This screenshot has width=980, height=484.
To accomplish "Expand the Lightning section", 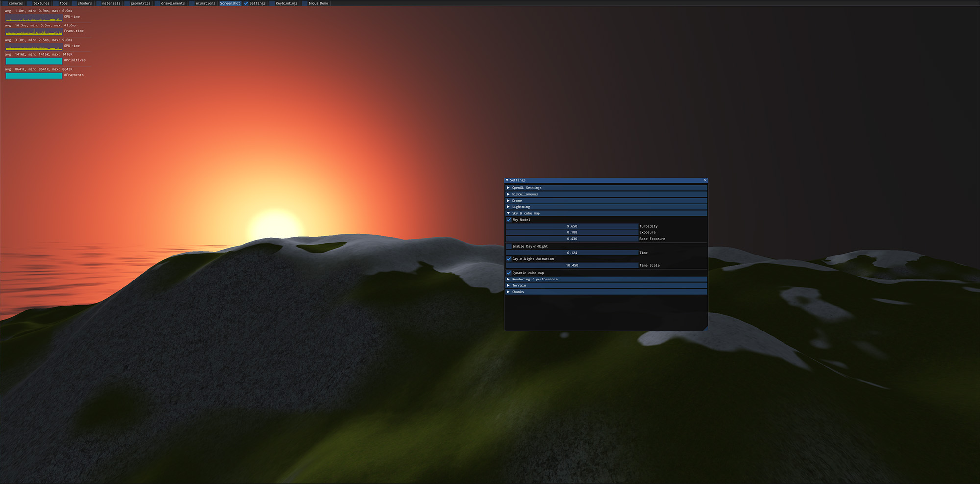I will pos(606,207).
